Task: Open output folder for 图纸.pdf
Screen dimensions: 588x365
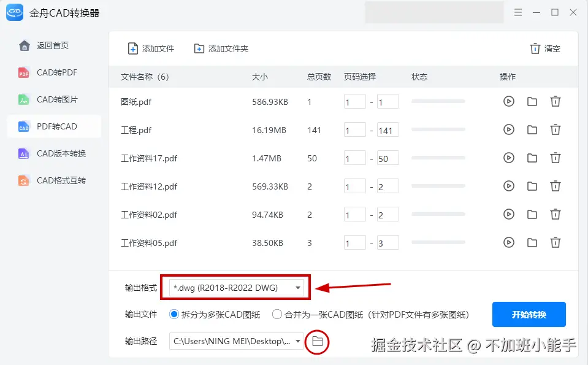Action: pos(532,101)
